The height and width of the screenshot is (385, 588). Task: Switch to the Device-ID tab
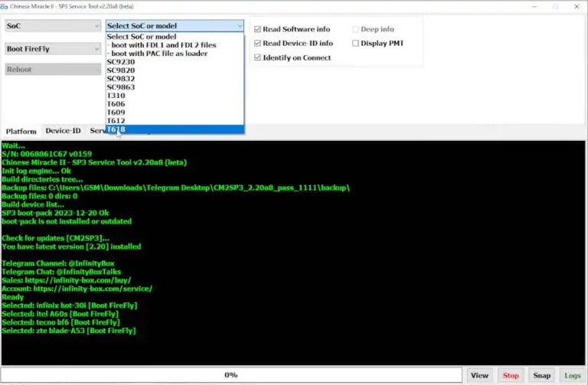[62, 131]
